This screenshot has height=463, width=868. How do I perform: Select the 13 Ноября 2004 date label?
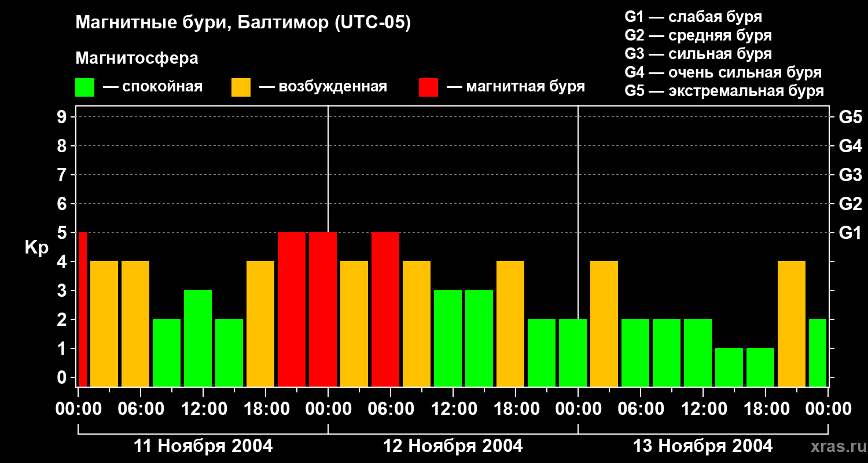[703, 446]
